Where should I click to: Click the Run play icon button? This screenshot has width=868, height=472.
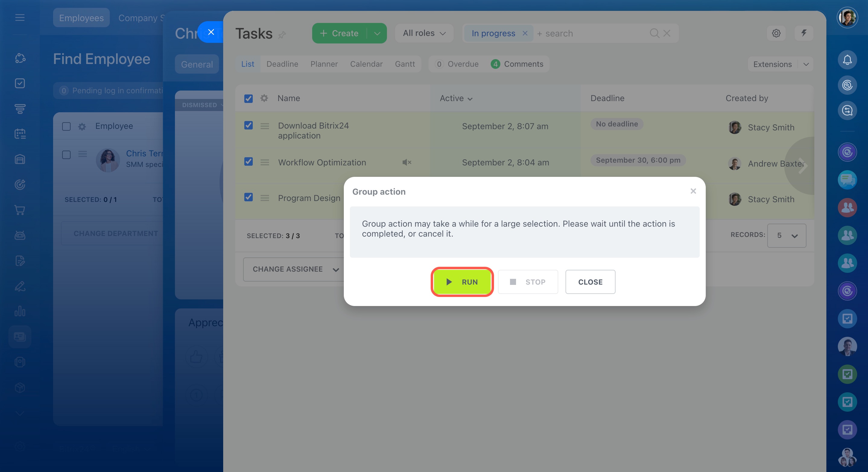point(462,282)
